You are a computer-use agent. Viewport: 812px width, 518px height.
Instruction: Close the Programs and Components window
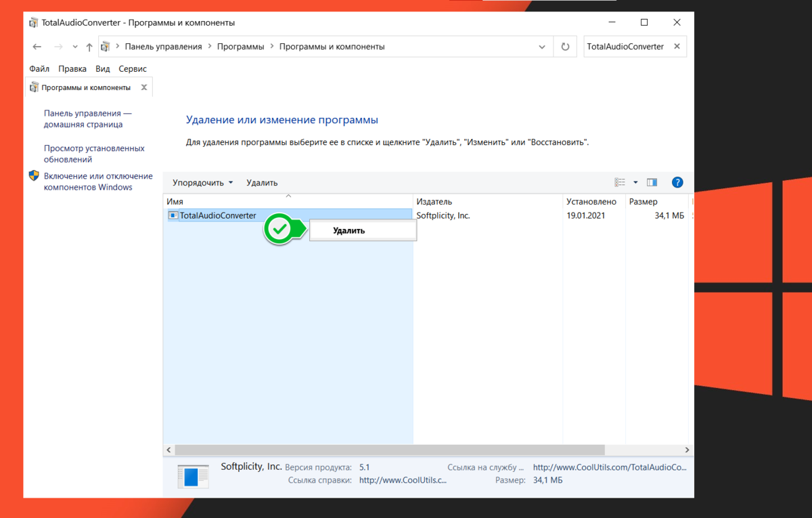pyautogui.click(x=677, y=22)
